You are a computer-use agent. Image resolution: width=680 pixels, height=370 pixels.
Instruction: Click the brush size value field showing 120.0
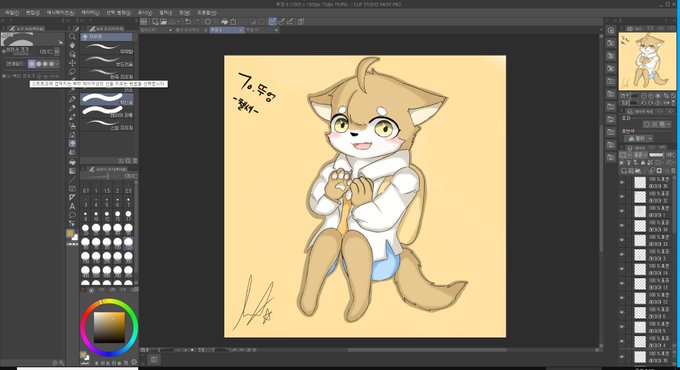tap(45, 52)
